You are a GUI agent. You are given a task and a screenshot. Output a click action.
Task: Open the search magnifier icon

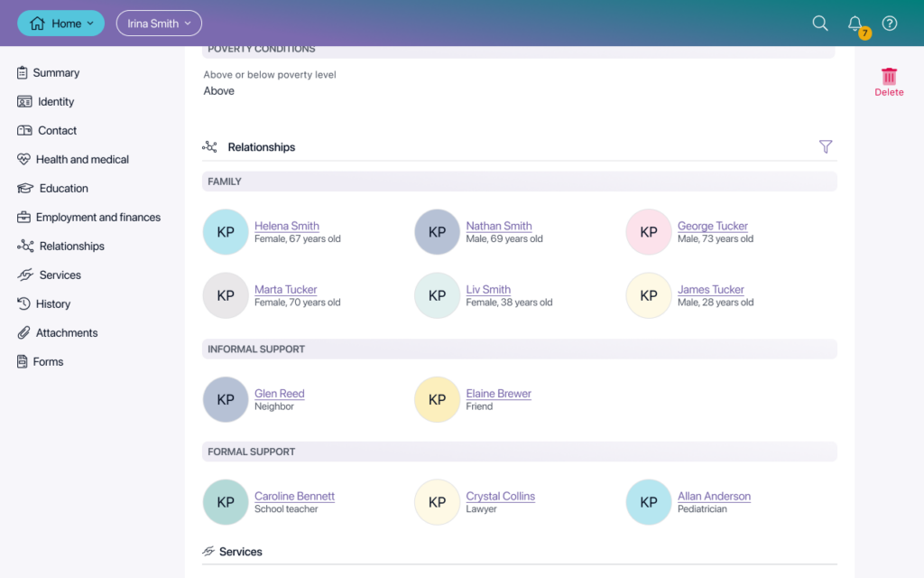click(x=819, y=23)
